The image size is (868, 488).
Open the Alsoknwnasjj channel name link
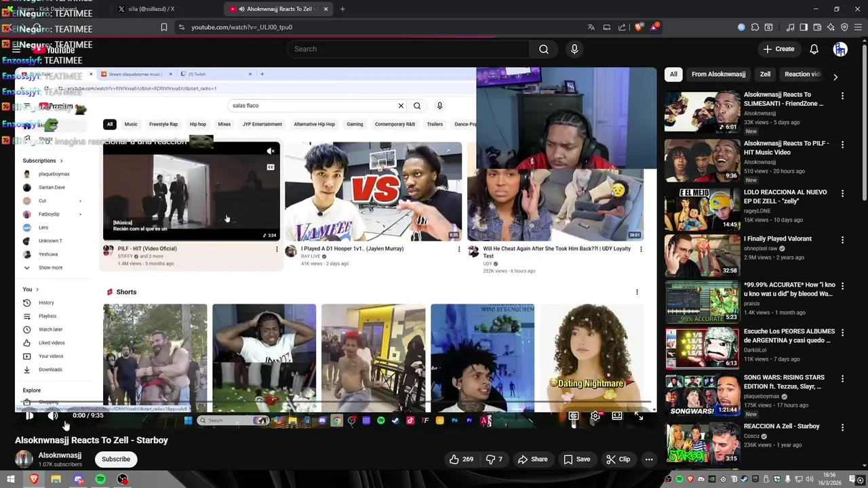60,455
